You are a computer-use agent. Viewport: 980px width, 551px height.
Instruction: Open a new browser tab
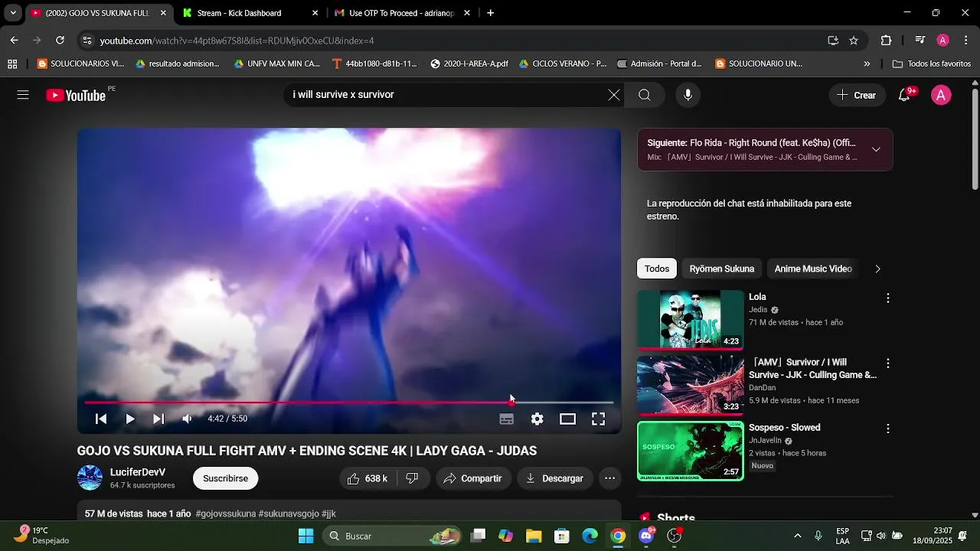point(490,13)
